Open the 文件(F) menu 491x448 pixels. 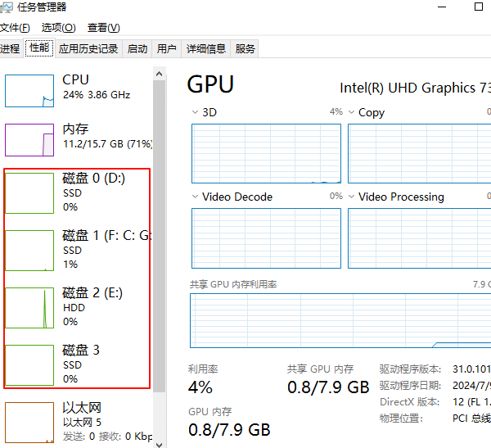tap(15, 28)
